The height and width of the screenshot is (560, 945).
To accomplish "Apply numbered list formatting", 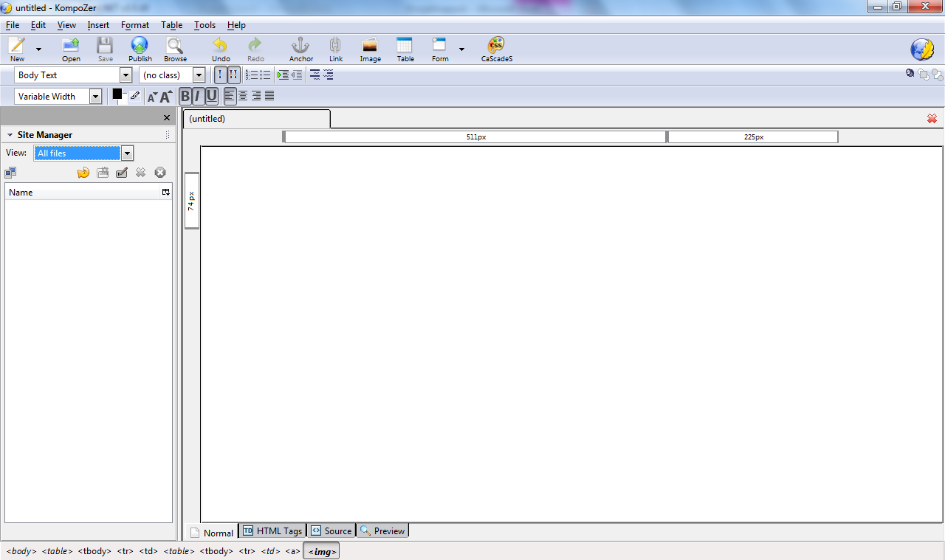I will 252,75.
